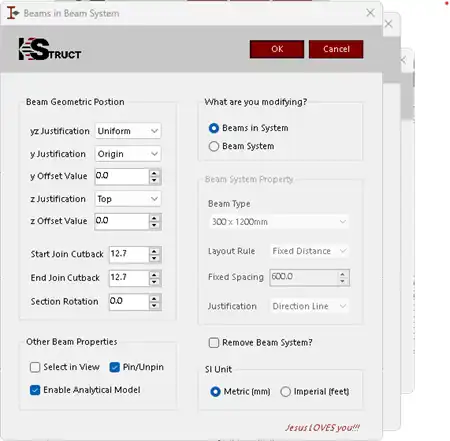Expand the y Justification Origin dropdown
450x441 pixels.
tap(128, 154)
